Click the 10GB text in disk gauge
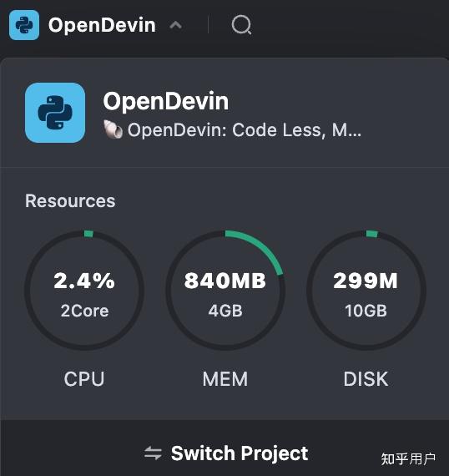This screenshot has width=449, height=476. (366, 311)
